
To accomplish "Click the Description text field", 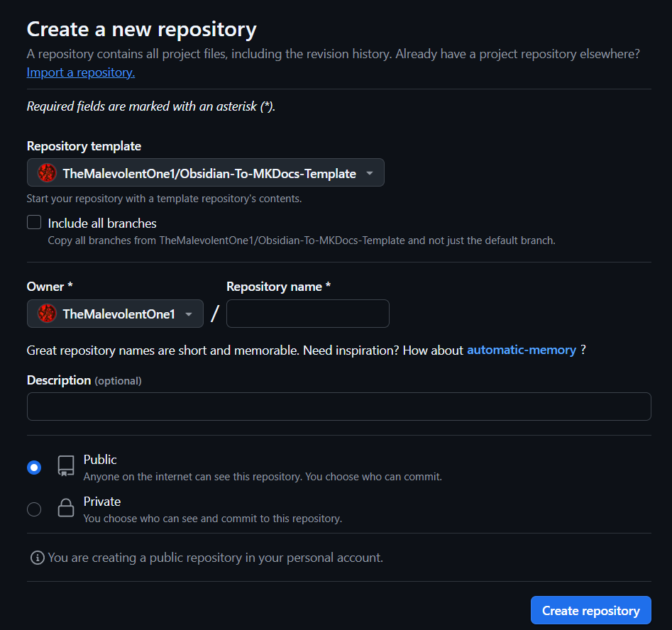I will pos(338,406).
